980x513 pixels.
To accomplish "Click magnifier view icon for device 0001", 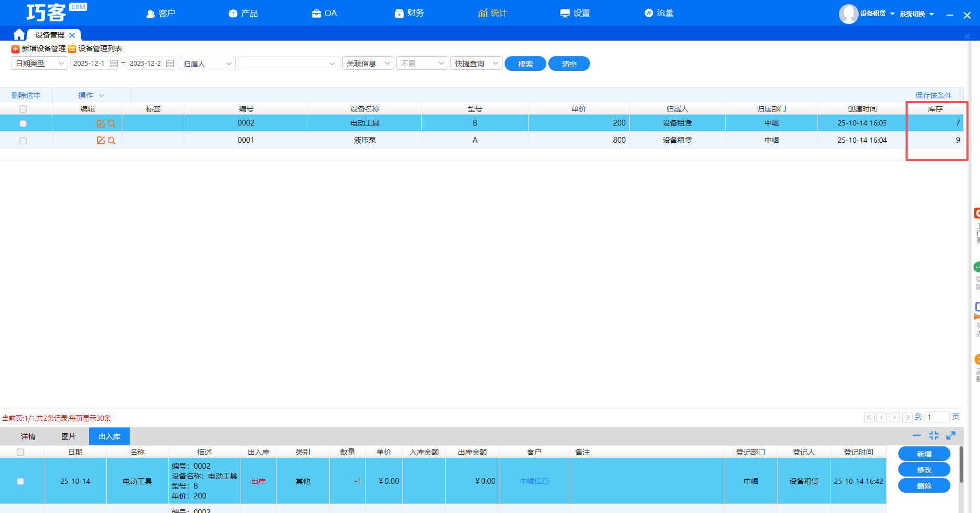I will (x=111, y=141).
